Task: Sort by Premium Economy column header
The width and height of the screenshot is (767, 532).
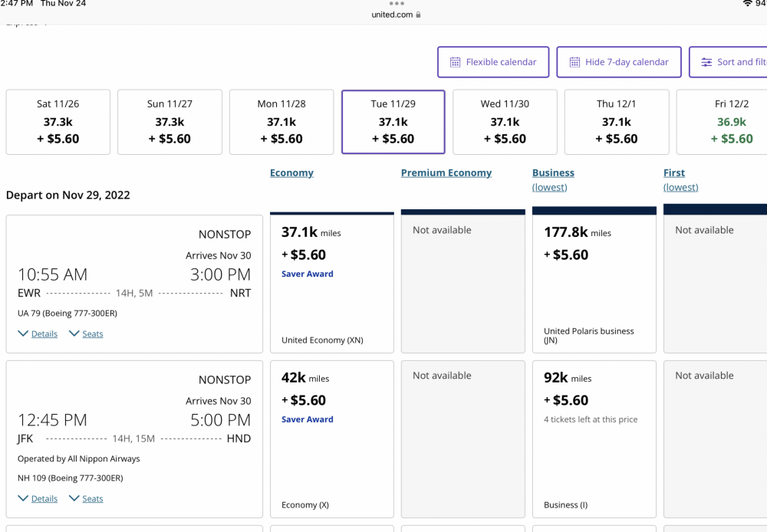Action: tap(446, 173)
